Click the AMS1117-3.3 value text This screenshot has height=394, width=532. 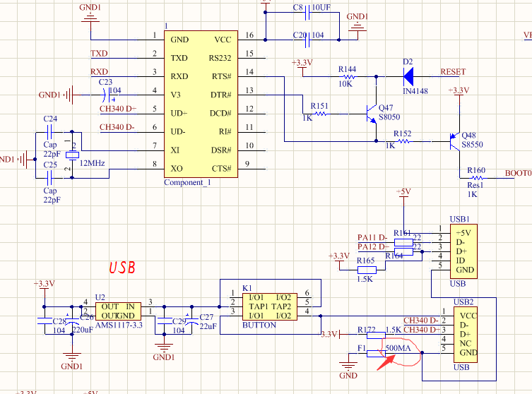coord(119,326)
